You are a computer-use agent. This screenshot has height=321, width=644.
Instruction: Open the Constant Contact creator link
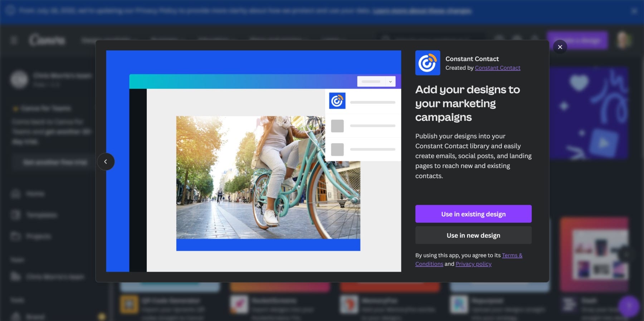497,68
